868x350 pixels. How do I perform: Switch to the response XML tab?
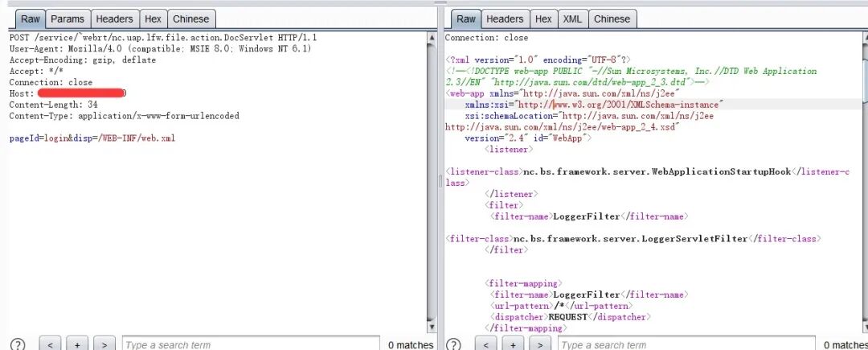pyautogui.click(x=572, y=19)
